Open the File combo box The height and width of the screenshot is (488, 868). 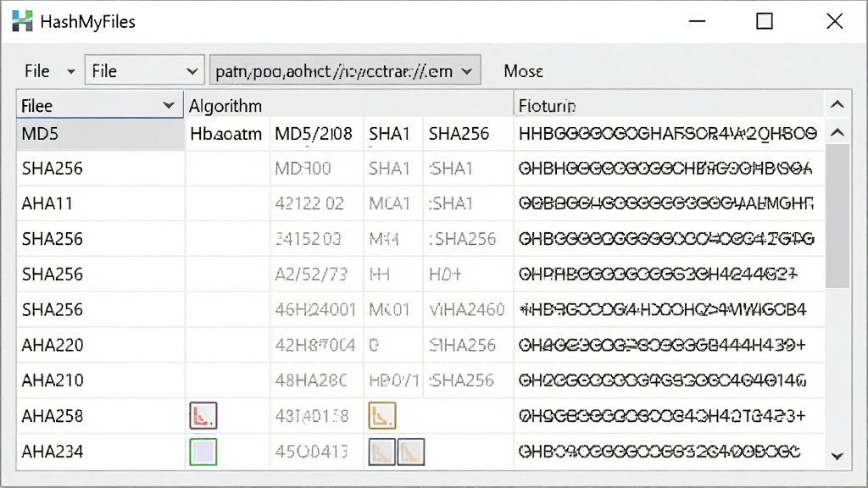(x=144, y=71)
